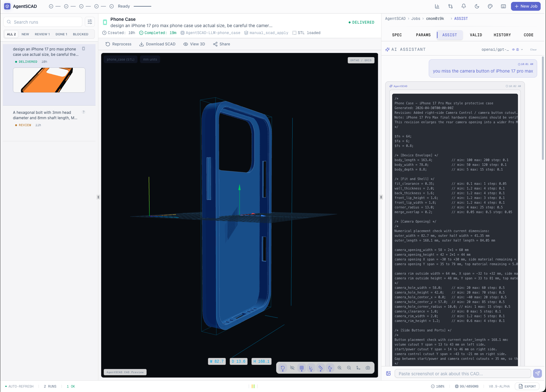The width and height of the screenshot is (546, 392).
Task: Switch to the SPEC tab
Action: [x=397, y=35]
